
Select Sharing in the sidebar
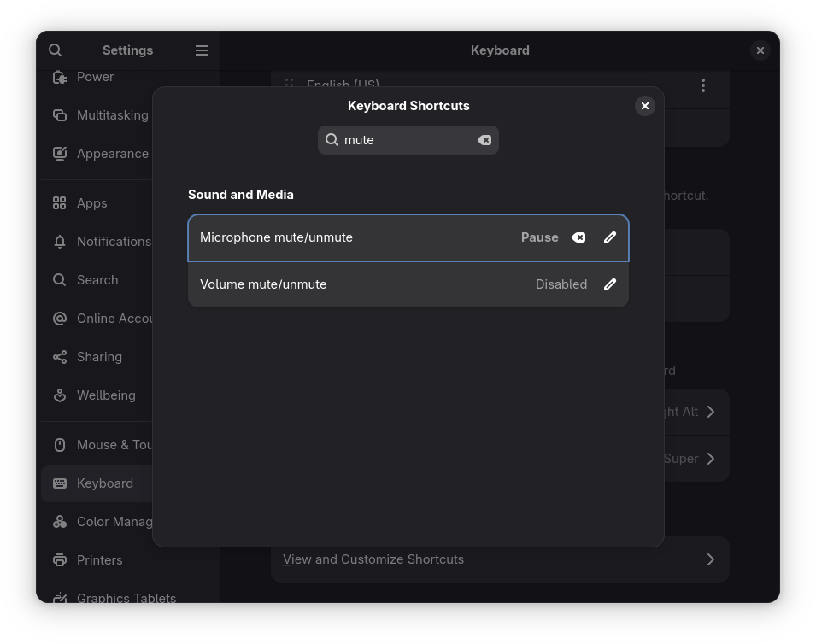[99, 357]
